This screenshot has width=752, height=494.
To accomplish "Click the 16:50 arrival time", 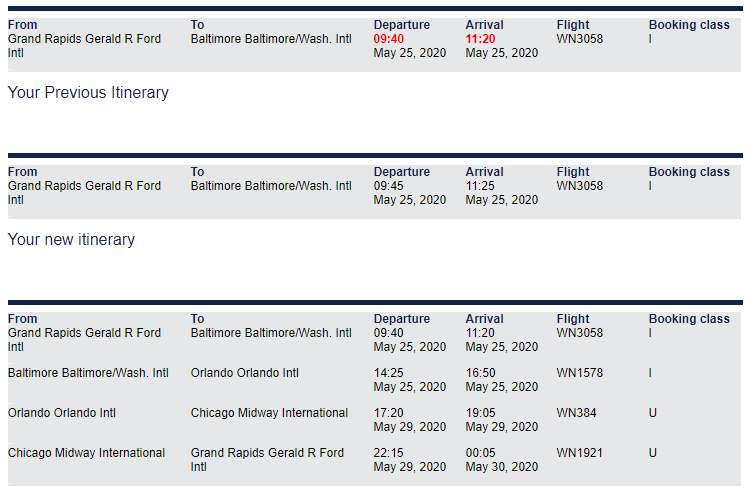I will tap(480, 373).
